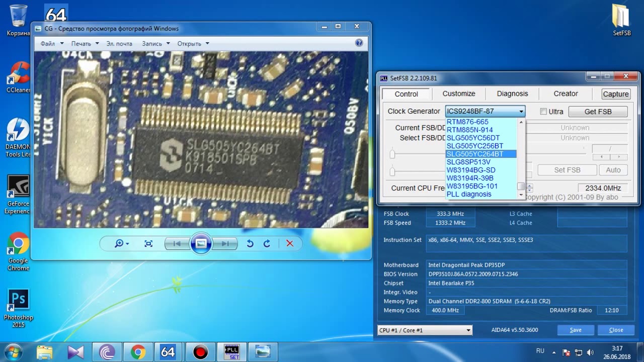This screenshot has width=644, height=362.
Task: Open the CCleaner desktop shortcut
Action: (18, 77)
